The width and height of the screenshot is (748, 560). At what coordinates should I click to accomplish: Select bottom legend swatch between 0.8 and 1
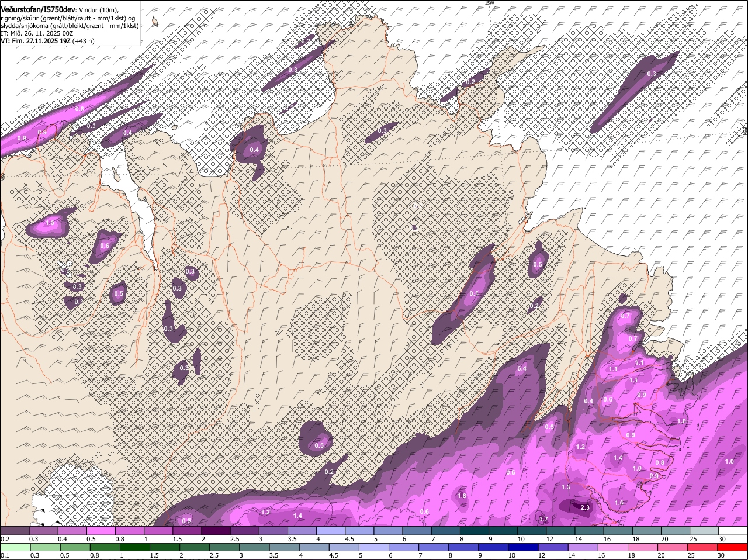[x=105, y=547]
